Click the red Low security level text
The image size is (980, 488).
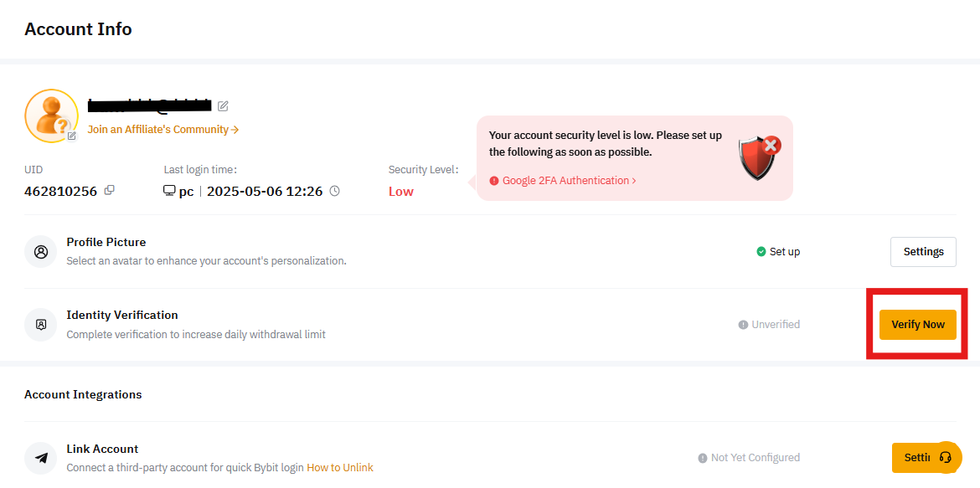click(x=400, y=192)
